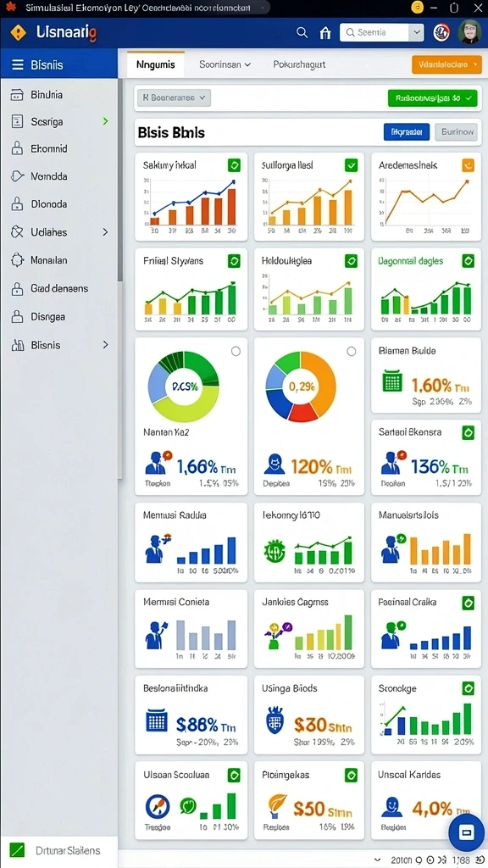The width and height of the screenshot is (488, 868).
Task: Click the grey Burinow button
Action: pos(457,131)
